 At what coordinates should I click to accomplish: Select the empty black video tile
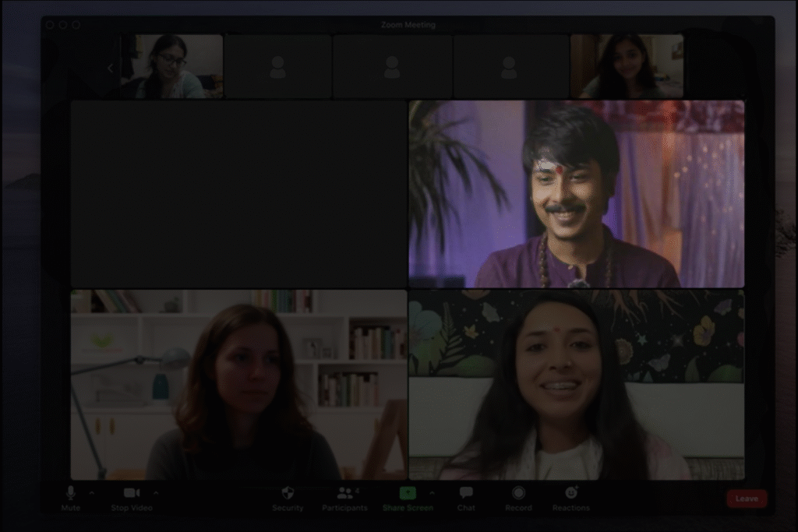pos(238,194)
